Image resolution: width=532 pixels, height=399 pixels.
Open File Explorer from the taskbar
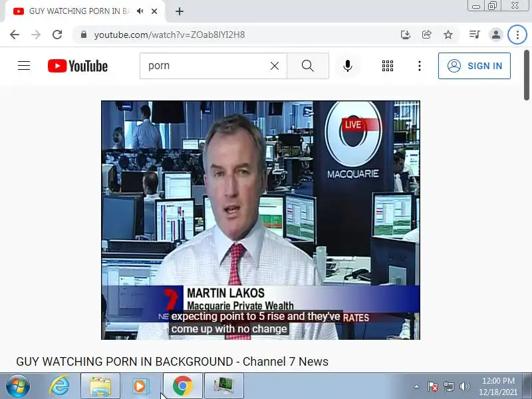point(100,386)
